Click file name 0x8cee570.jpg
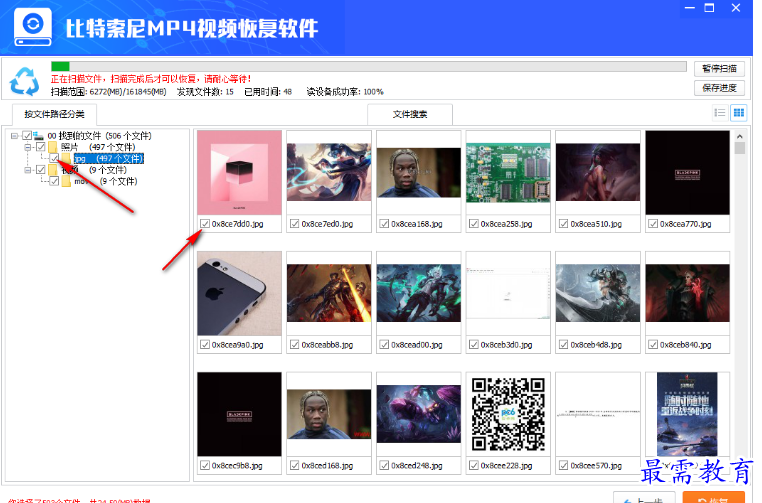762x503 pixels. point(596,466)
